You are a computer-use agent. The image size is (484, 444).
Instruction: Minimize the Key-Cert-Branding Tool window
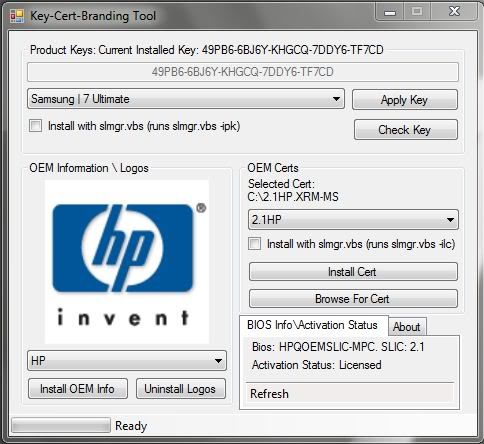[x=390, y=12]
